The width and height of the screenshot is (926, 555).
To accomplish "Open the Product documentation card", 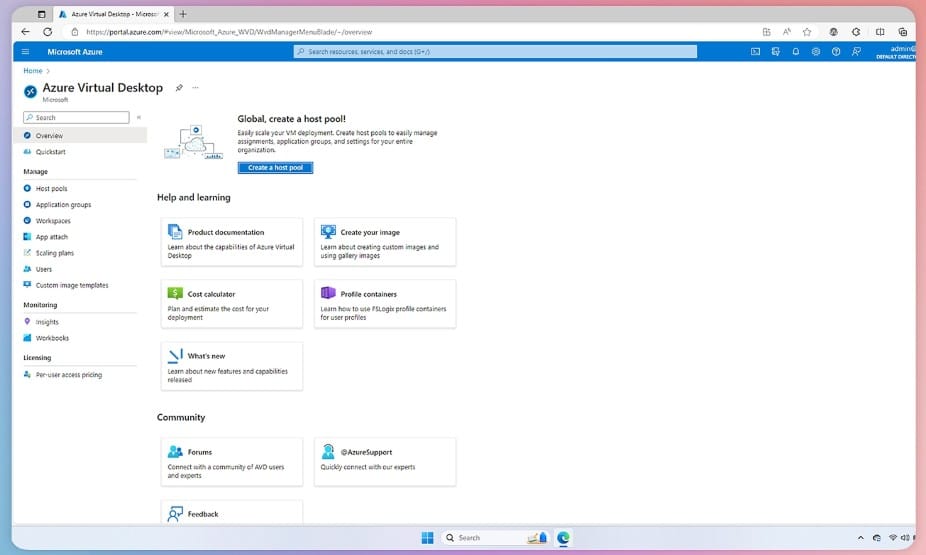I will (x=232, y=242).
